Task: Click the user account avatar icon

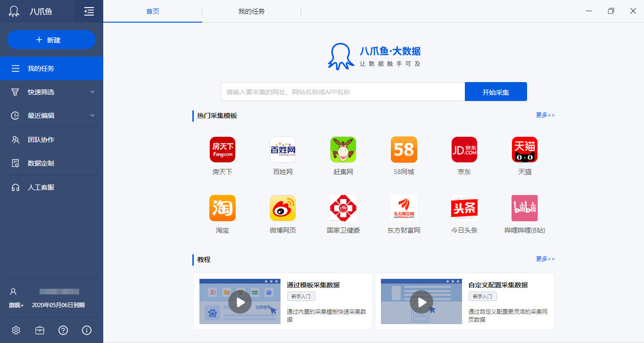Action: [x=13, y=292]
